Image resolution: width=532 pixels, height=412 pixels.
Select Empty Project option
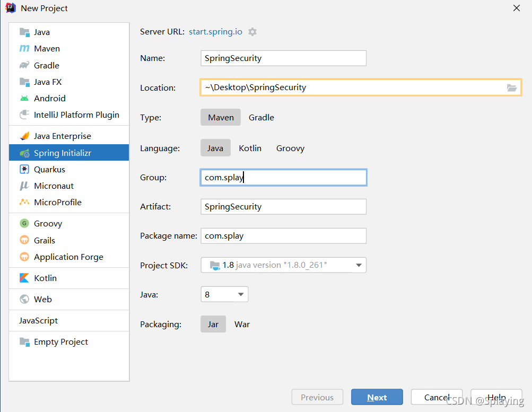tap(69, 342)
